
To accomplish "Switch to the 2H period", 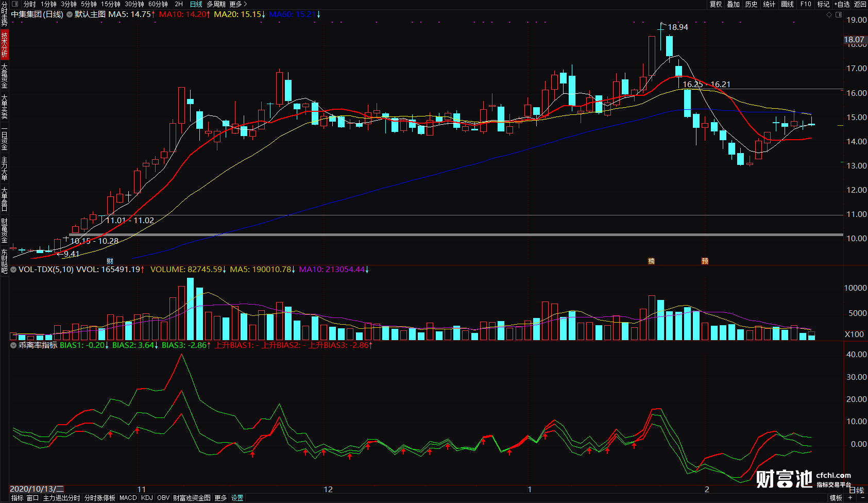I will tap(179, 4).
